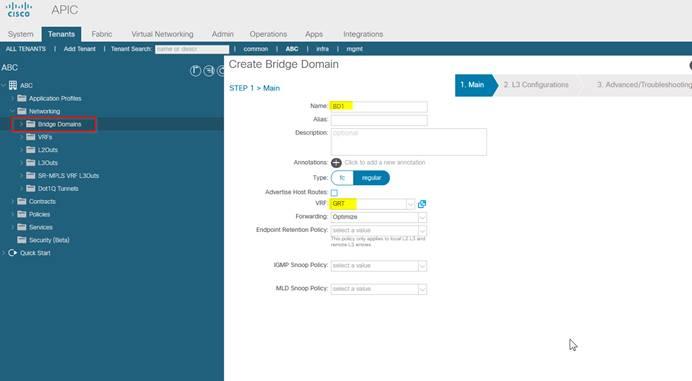Click the Add Tenant link
This screenshot has height=381, width=692.
point(79,49)
